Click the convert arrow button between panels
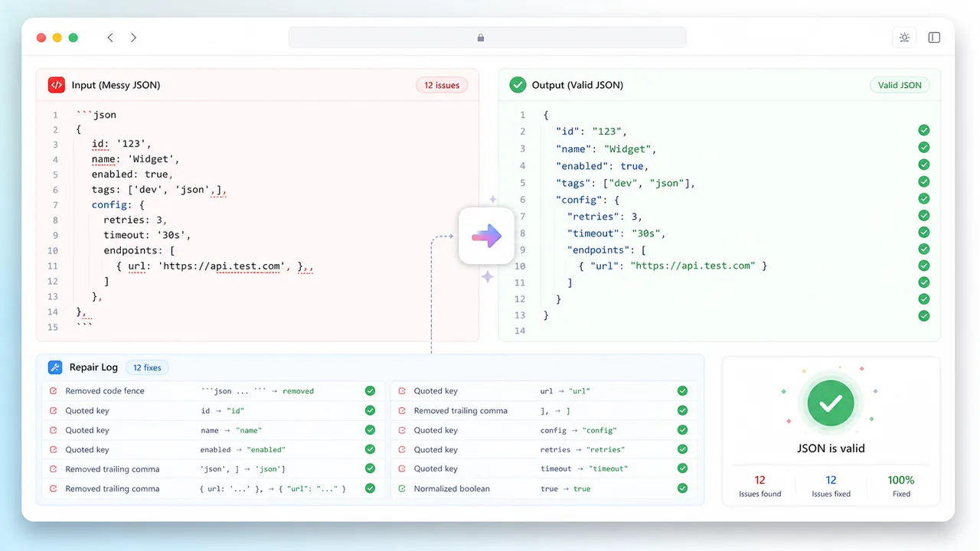Image resolution: width=980 pixels, height=551 pixels. (486, 236)
